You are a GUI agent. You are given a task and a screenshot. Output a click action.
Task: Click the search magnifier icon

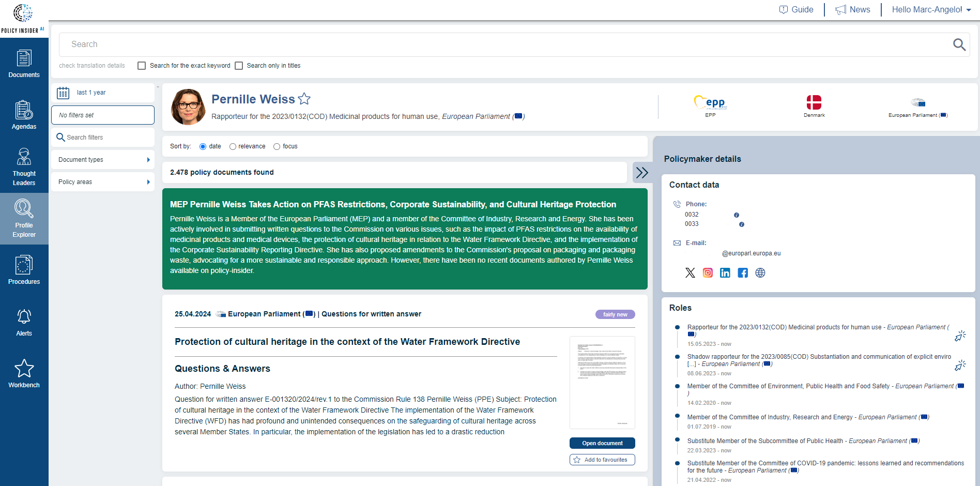pos(959,45)
